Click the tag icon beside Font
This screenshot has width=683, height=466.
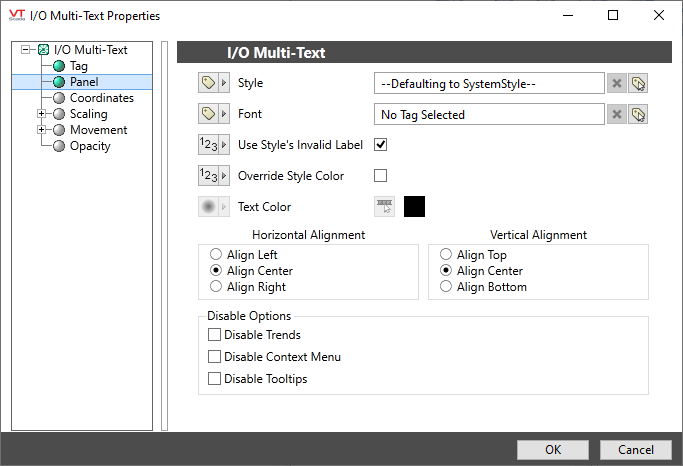point(209,114)
